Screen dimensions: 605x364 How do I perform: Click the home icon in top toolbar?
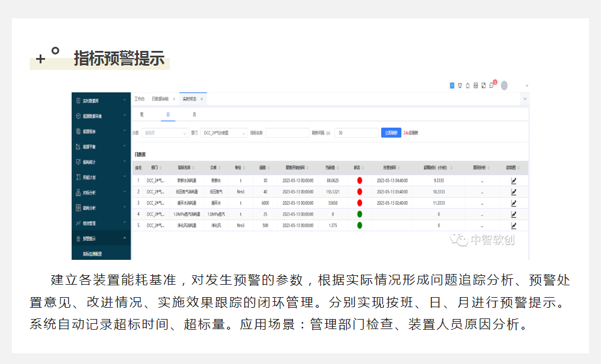click(468, 85)
